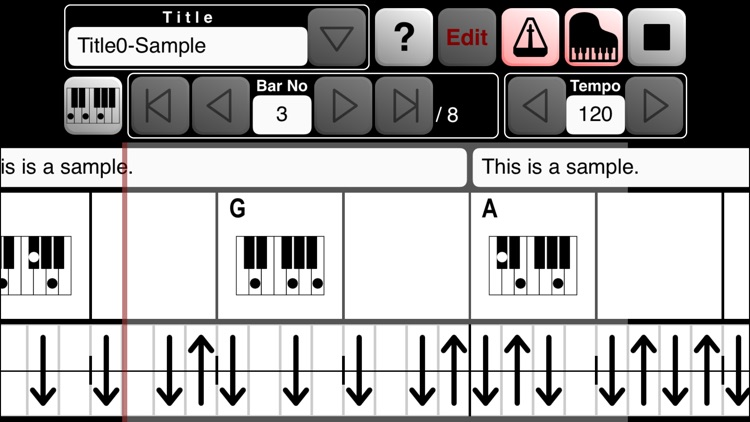Go to the previous bar
The image size is (750, 422).
[x=220, y=106]
